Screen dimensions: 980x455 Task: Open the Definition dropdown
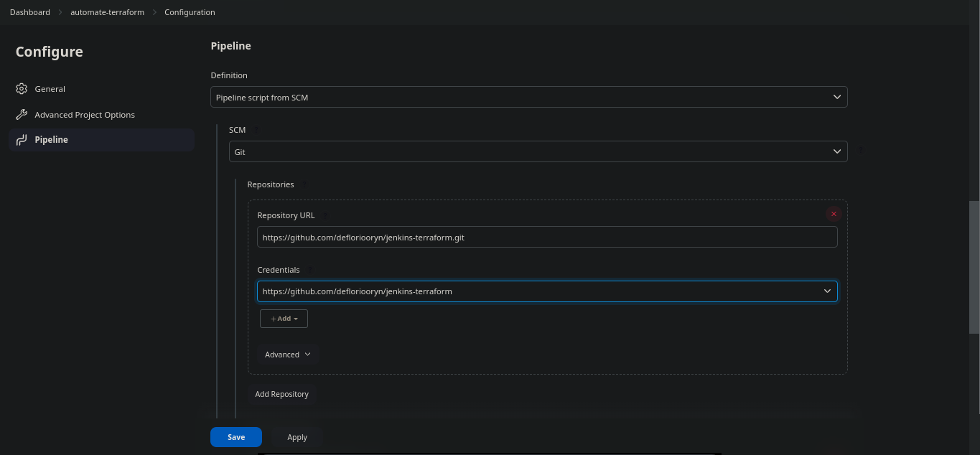coord(528,97)
